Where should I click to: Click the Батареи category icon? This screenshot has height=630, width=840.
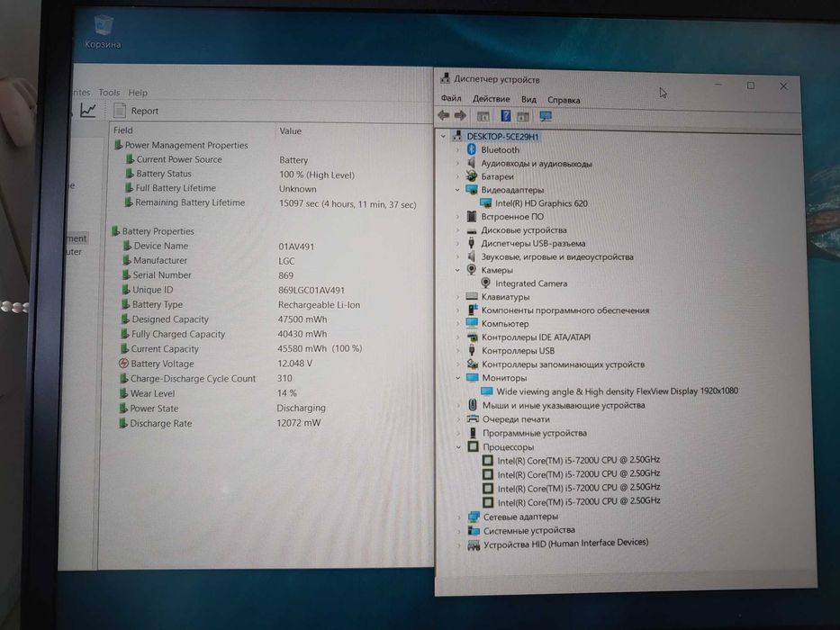(472, 175)
